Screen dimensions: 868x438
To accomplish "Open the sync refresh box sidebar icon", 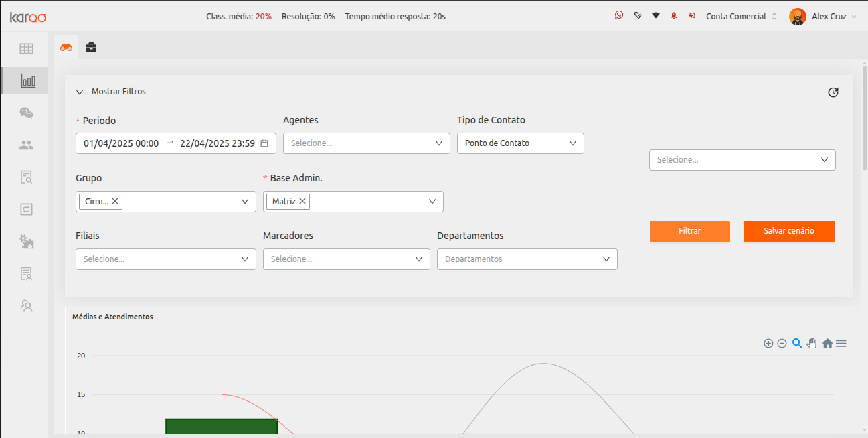I will click(26, 209).
